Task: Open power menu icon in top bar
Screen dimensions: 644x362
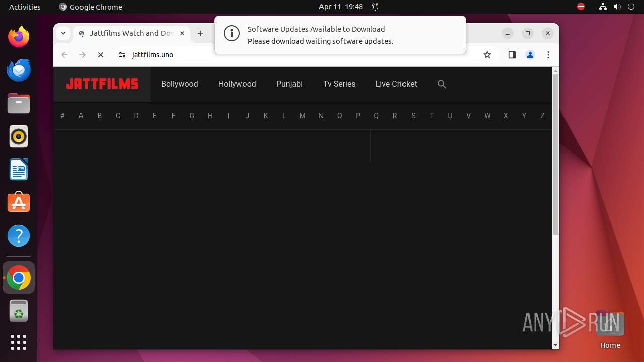Action: pyautogui.click(x=631, y=7)
